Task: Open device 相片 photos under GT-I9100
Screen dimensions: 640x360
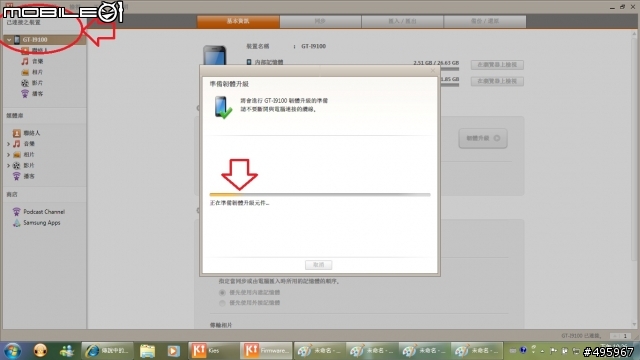Action: (32, 72)
